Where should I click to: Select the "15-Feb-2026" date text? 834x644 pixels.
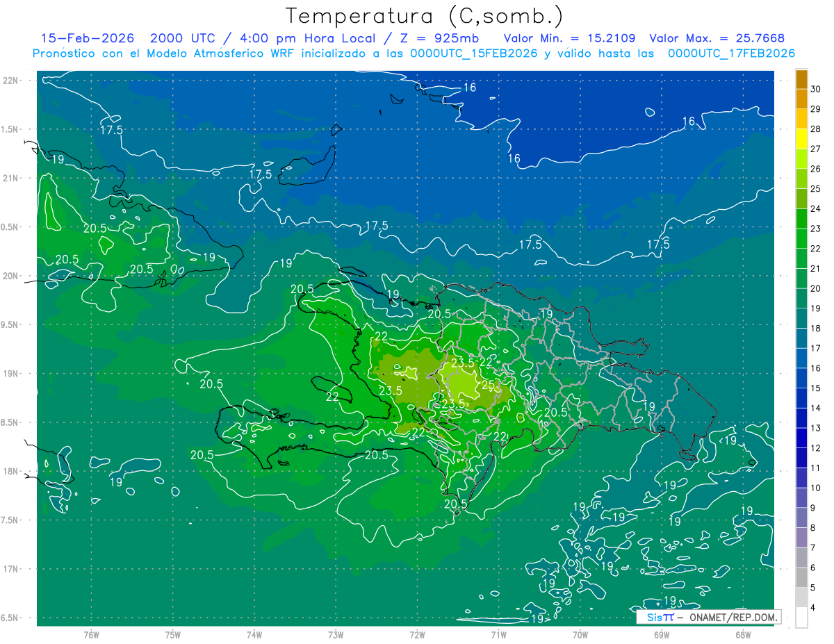[x=88, y=38]
